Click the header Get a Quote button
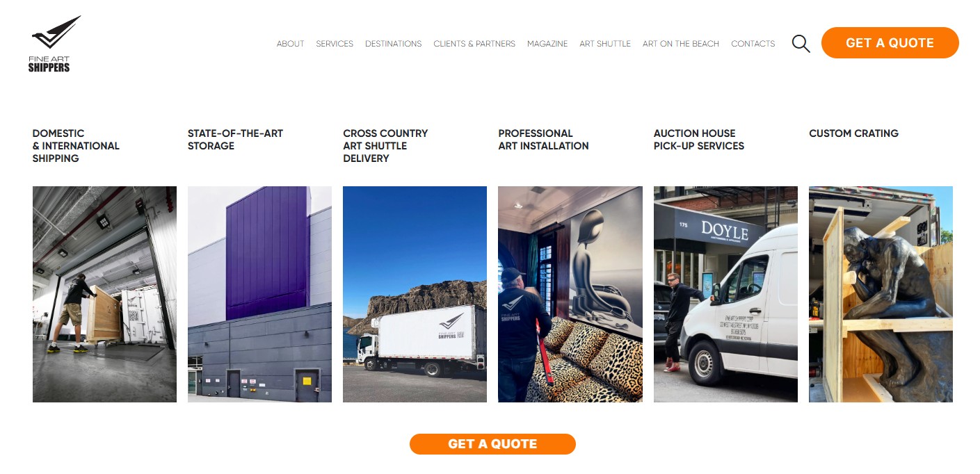 (x=890, y=43)
